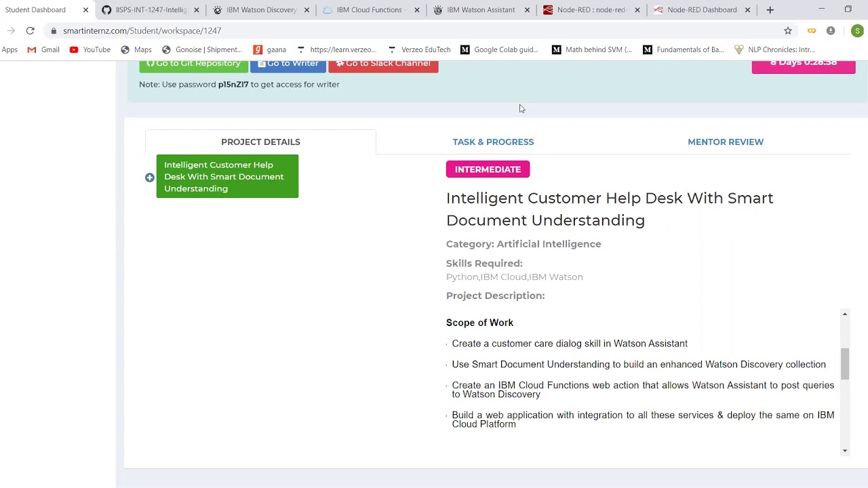This screenshot has width=868, height=488.
Task: Open the Apps bookmark shortcut
Action: click(9, 49)
